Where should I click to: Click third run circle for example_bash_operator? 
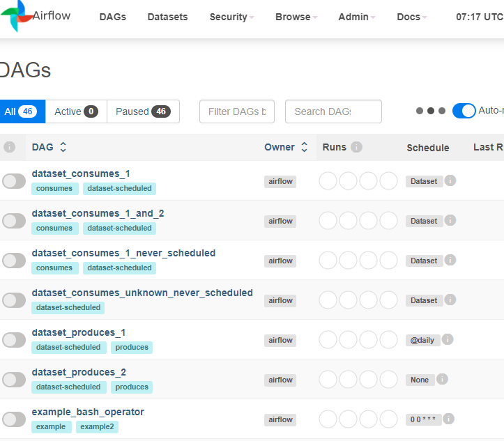coord(368,419)
